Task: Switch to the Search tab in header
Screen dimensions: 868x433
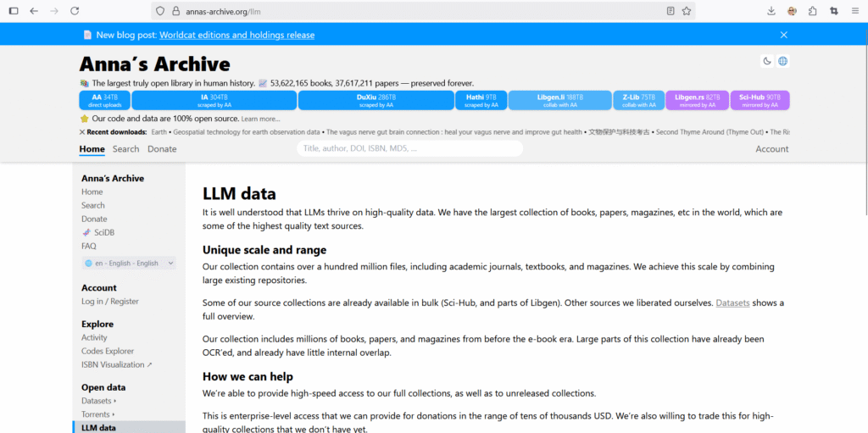Action: click(125, 149)
